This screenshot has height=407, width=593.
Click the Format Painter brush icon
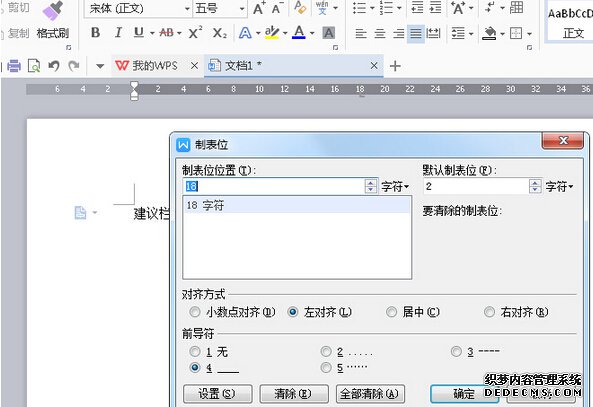[x=53, y=11]
